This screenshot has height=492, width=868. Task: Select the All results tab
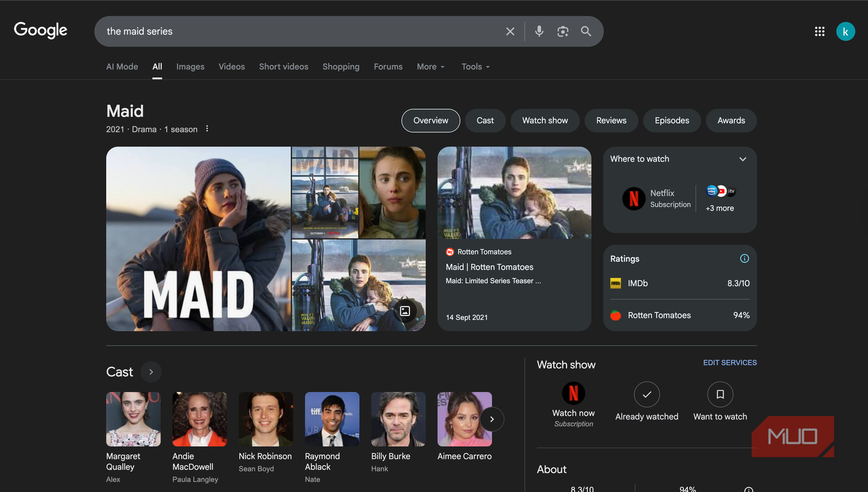pos(157,67)
